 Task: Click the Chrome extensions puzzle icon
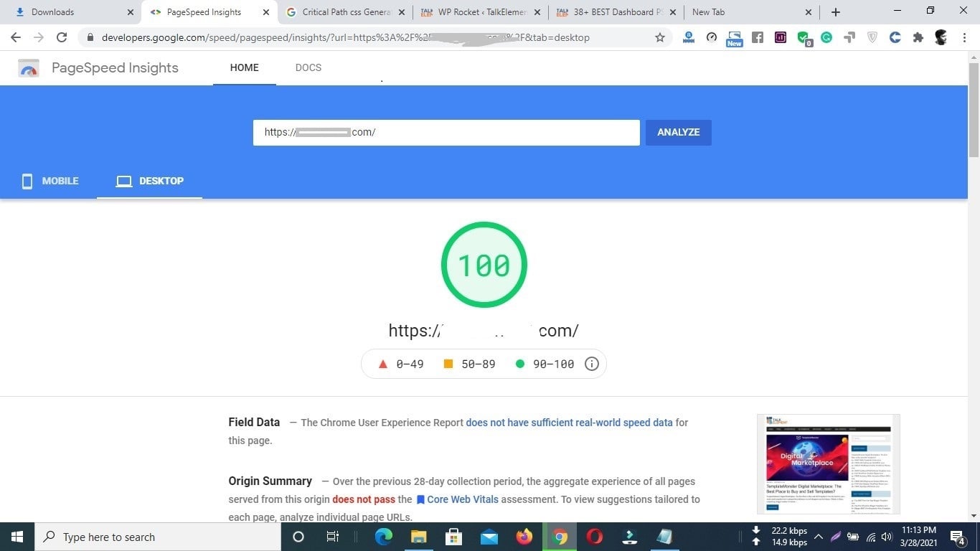(x=918, y=37)
